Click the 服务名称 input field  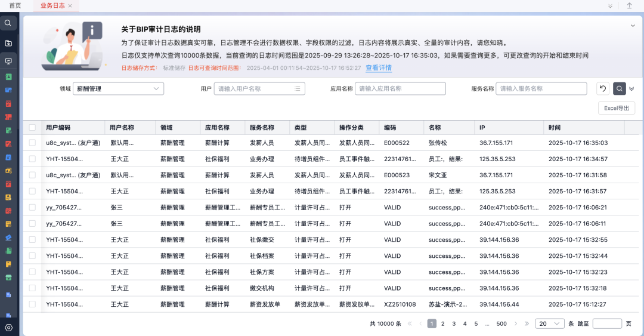click(541, 89)
